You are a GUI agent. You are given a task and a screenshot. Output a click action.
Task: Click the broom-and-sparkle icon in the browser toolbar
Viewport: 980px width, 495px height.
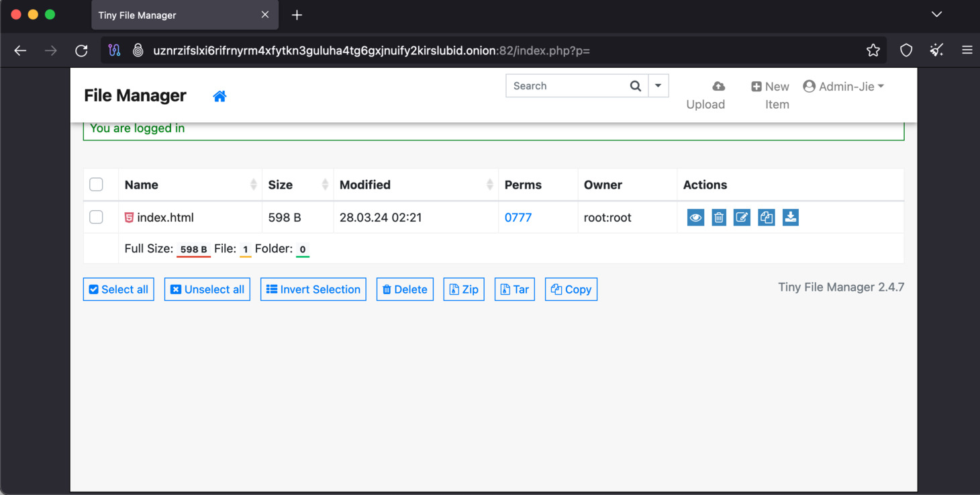click(x=937, y=50)
